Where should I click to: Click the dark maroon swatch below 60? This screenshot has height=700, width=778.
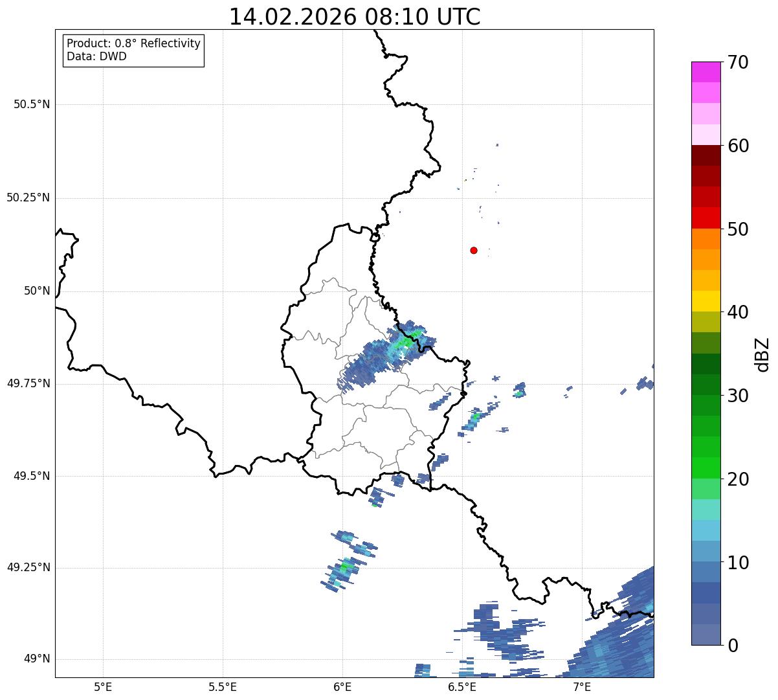point(706,155)
